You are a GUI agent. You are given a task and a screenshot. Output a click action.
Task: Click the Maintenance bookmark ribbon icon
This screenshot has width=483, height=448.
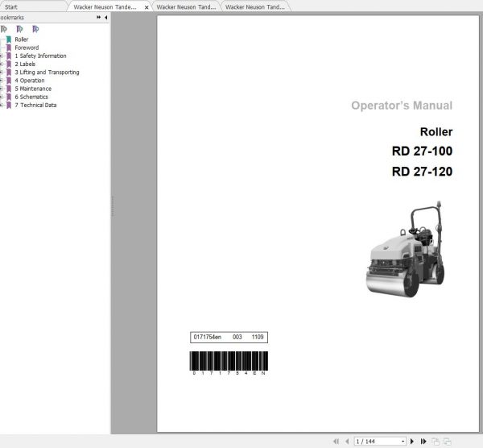(x=9, y=89)
